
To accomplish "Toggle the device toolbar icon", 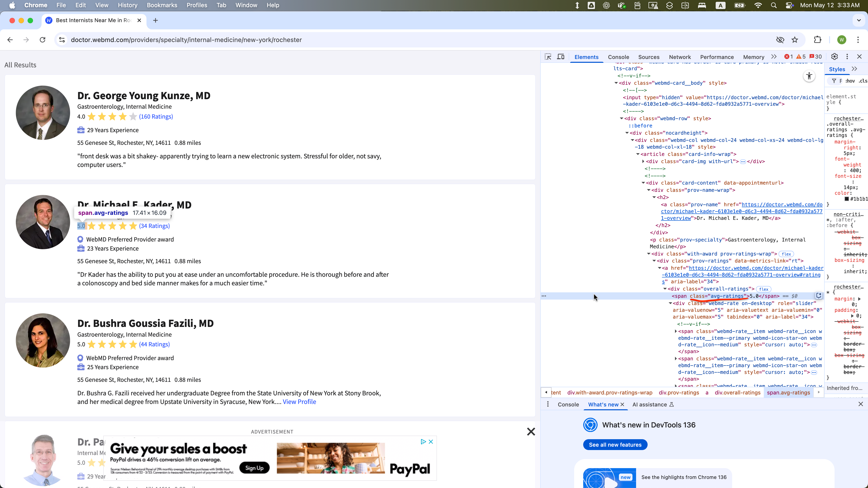I will [x=561, y=56].
